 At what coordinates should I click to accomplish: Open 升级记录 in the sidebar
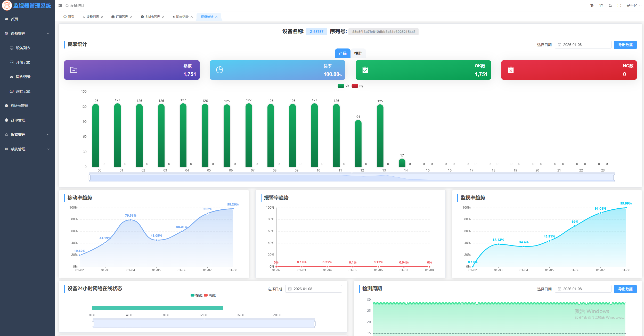coord(23,62)
